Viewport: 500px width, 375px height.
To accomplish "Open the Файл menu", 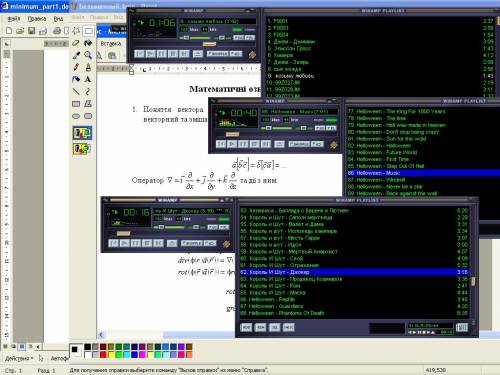I will click(14, 19).
